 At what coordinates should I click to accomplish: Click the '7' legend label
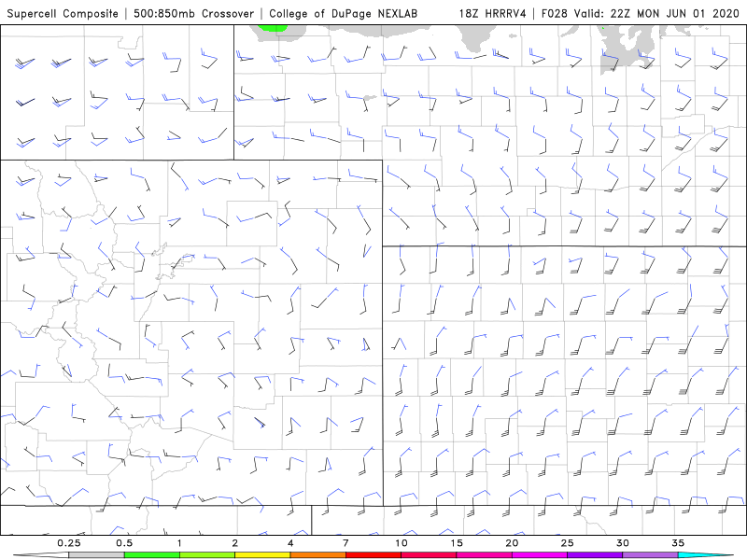(x=345, y=543)
